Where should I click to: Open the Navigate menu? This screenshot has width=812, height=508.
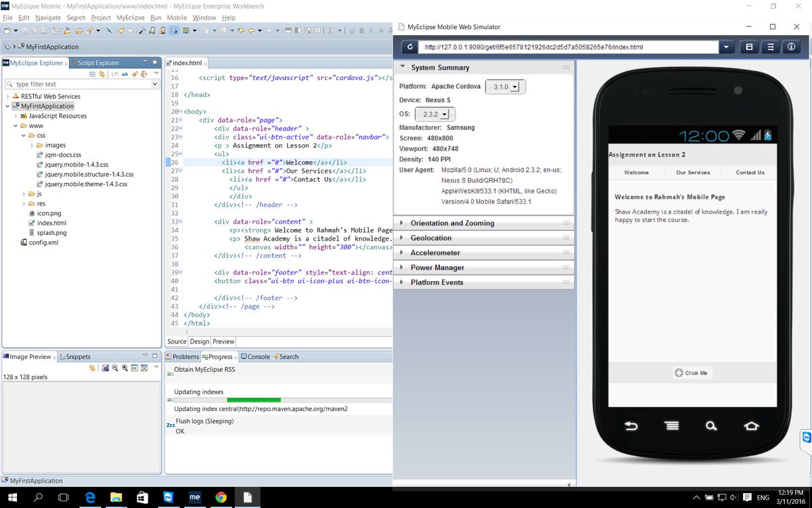[x=48, y=18]
